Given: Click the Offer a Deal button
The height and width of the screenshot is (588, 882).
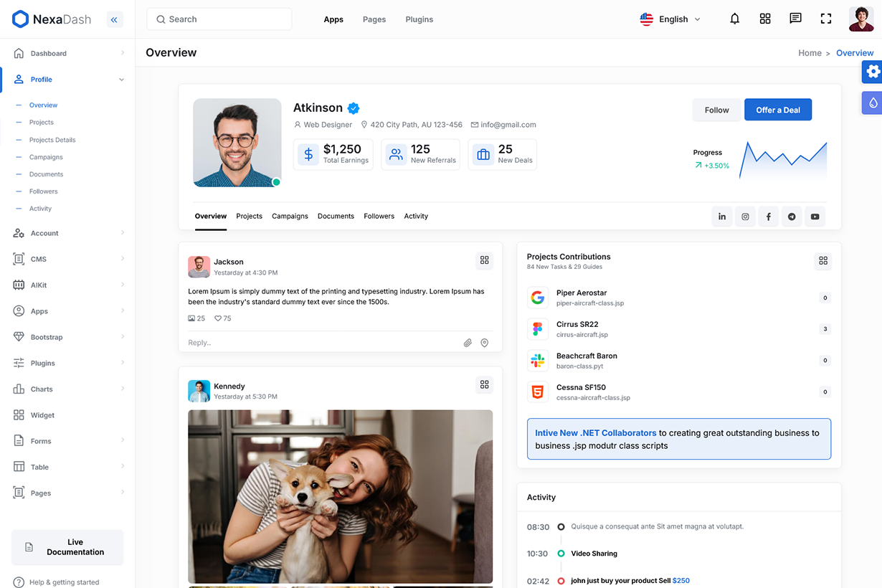Looking at the screenshot, I should 777,110.
